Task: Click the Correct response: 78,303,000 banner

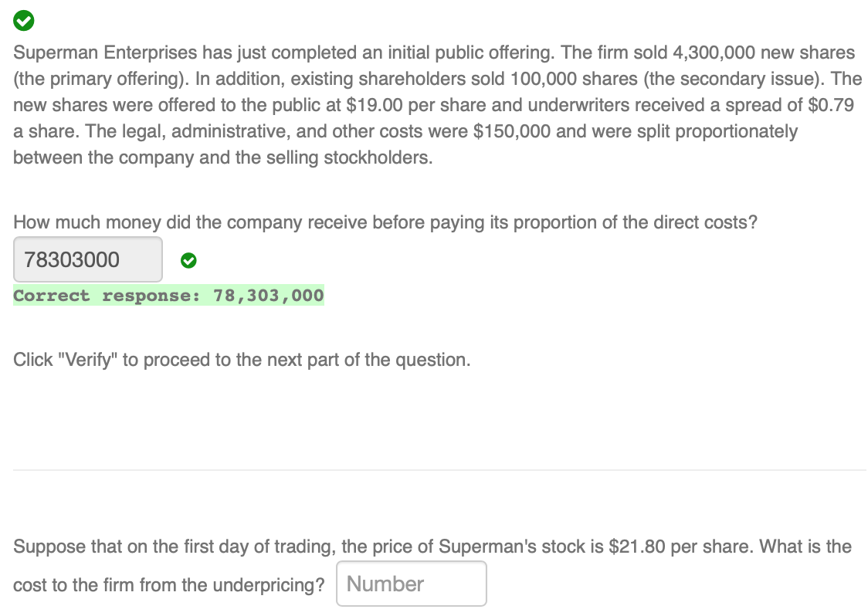Action: [168, 295]
